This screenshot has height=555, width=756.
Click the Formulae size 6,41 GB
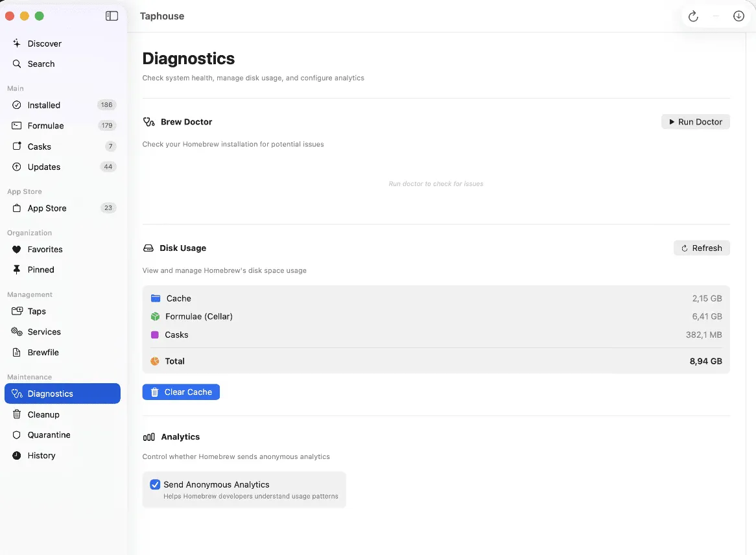pyautogui.click(x=707, y=316)
